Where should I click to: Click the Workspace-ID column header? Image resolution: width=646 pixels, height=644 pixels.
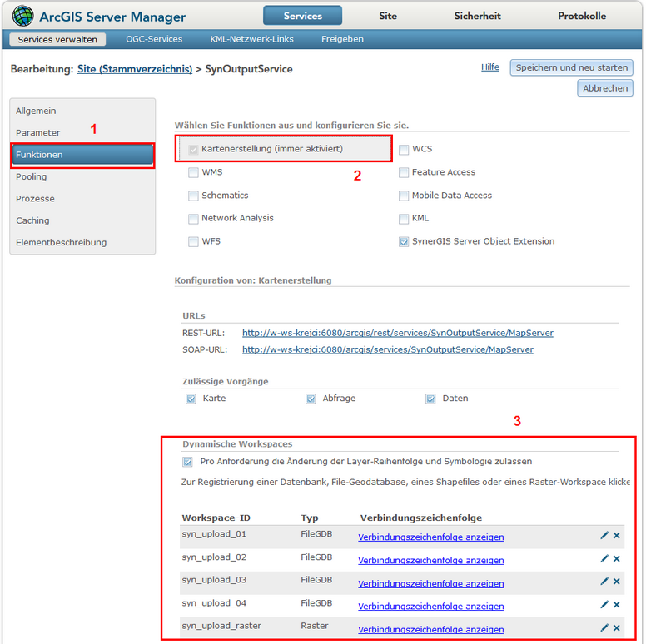(x=216, y=518)
